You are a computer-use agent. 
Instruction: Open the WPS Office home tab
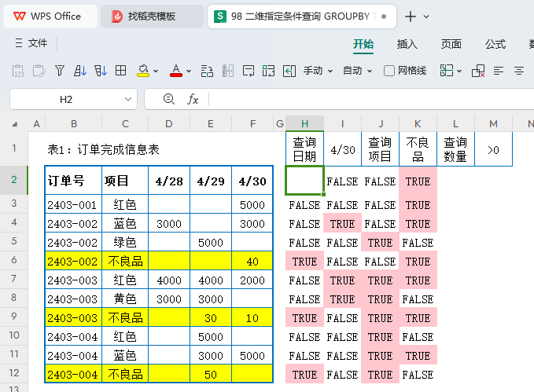pos(50,16)
